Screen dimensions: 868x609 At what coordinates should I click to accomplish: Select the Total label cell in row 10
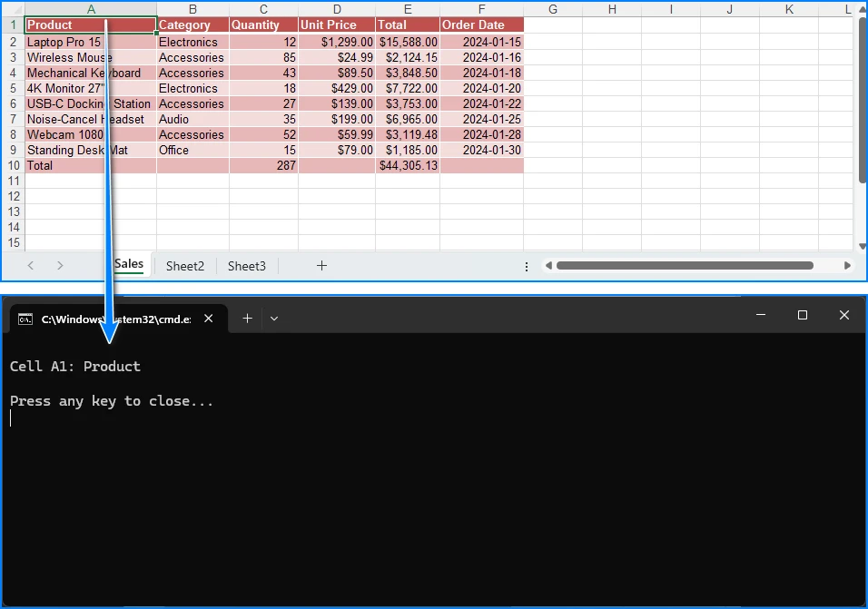pos(91,165)
